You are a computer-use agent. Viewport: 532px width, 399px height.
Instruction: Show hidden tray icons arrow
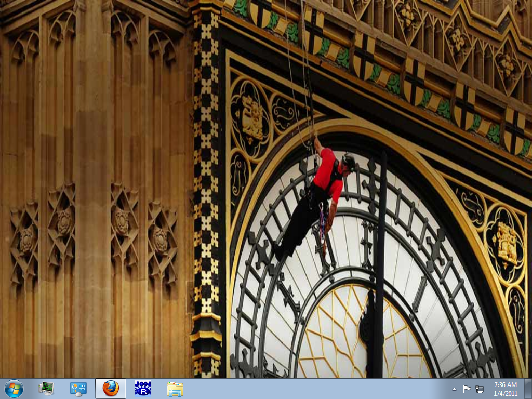(x=454, y=389)
